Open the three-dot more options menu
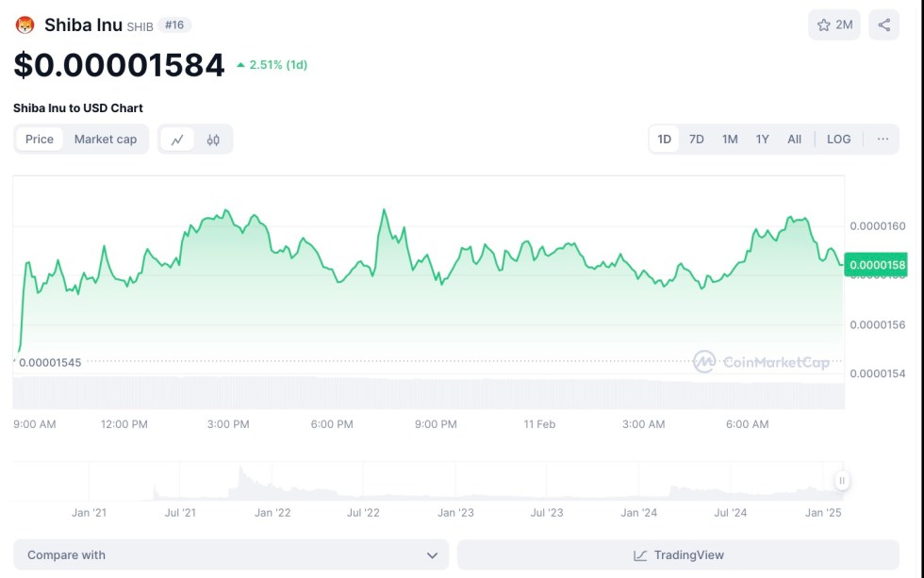 883,140
